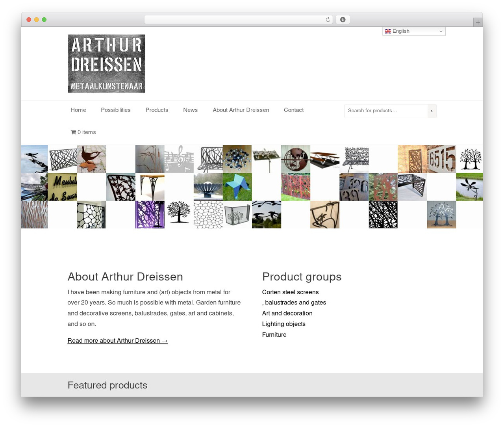Open Art and decoration product group
This screenshot has height=427, width=504.
[x=287, y=314]
